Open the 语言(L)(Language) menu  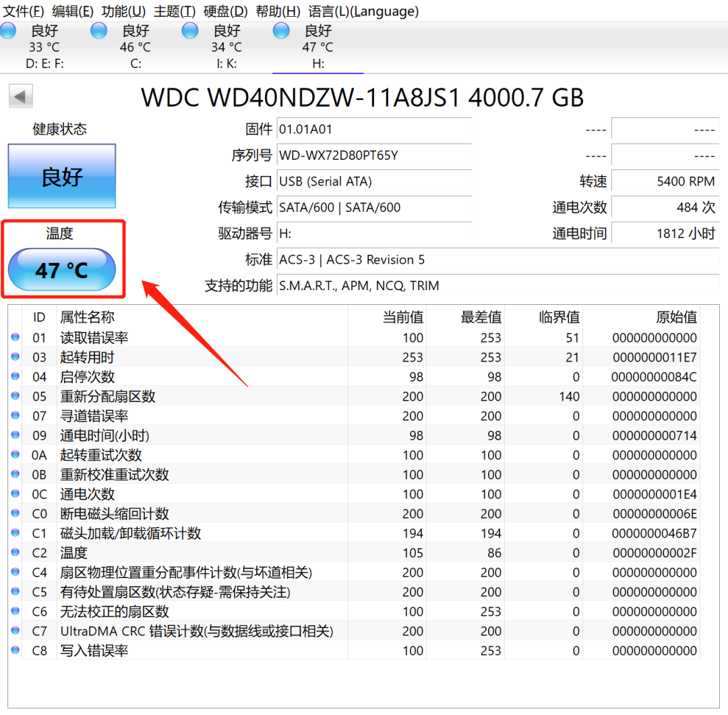(x=363, y=11)
